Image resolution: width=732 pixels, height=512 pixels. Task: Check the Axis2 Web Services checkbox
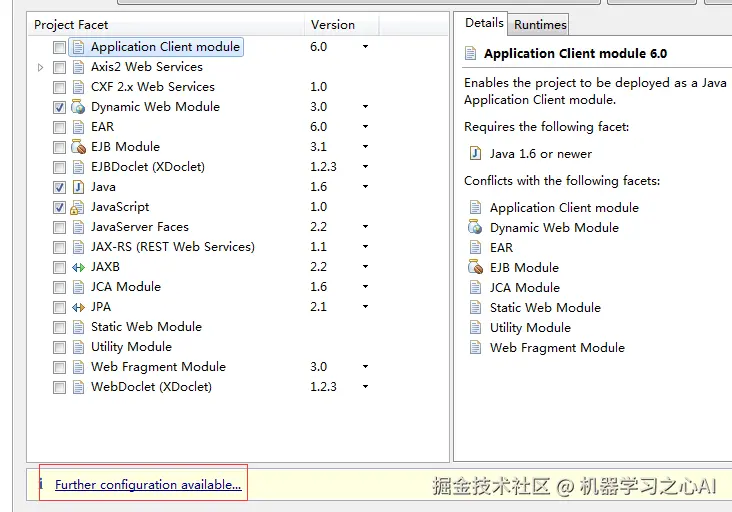pyautogui.click(x=59, y=67)
